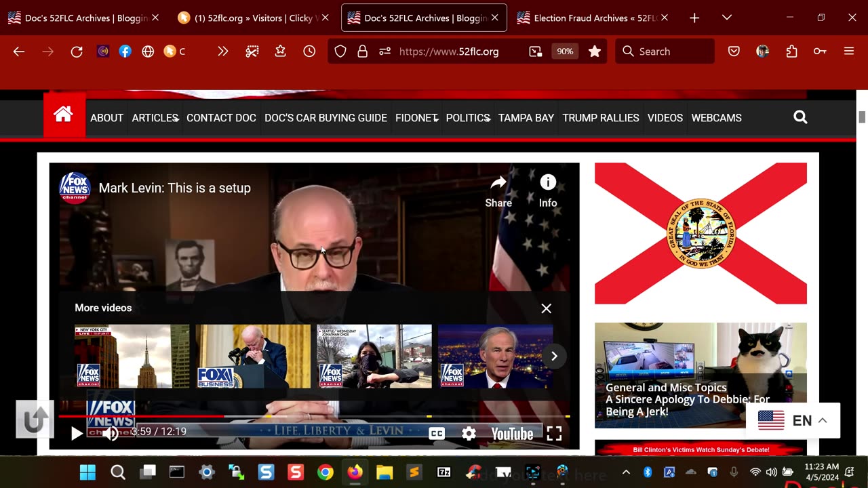The image size is (868, 488).
Task: Show next suggested videos arrow
Action: tap(554, 356)
